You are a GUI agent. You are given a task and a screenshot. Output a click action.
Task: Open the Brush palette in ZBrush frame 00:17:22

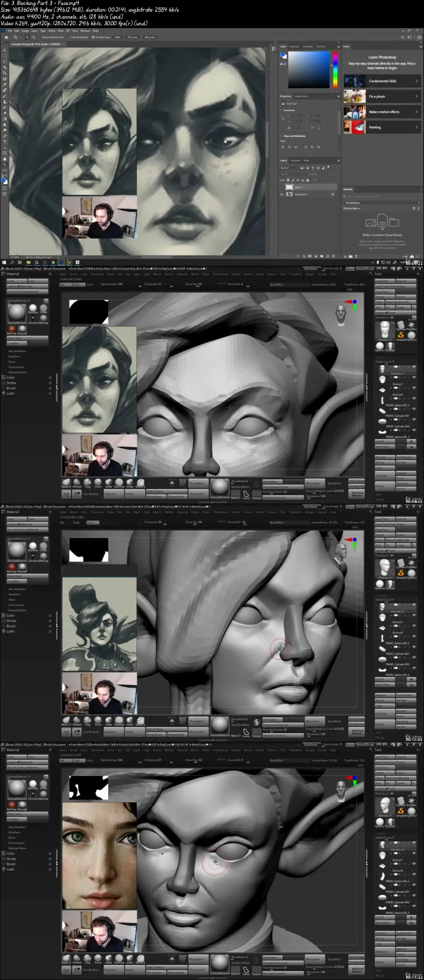tap(11, 864)
